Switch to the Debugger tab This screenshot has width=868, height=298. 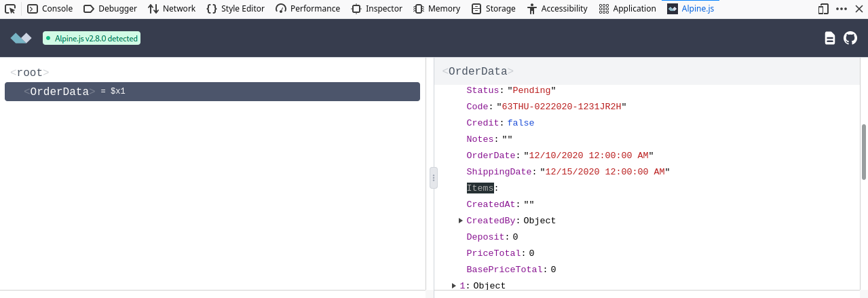109,9
